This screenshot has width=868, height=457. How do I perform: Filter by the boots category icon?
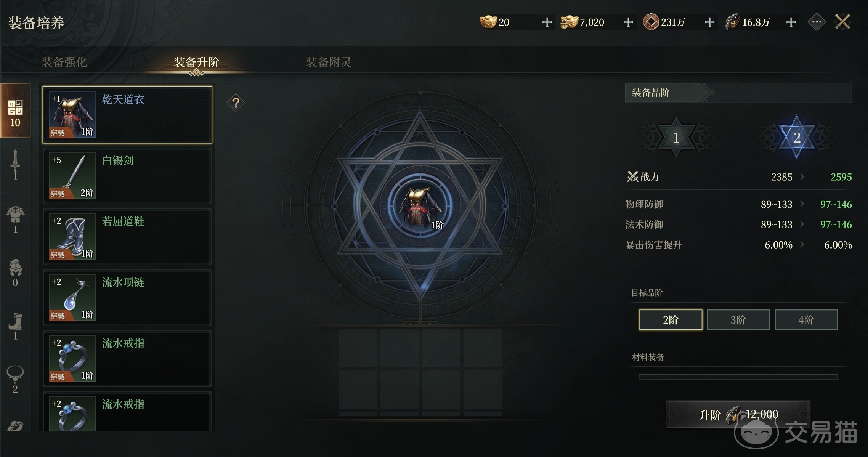click(x=15, y=326)
